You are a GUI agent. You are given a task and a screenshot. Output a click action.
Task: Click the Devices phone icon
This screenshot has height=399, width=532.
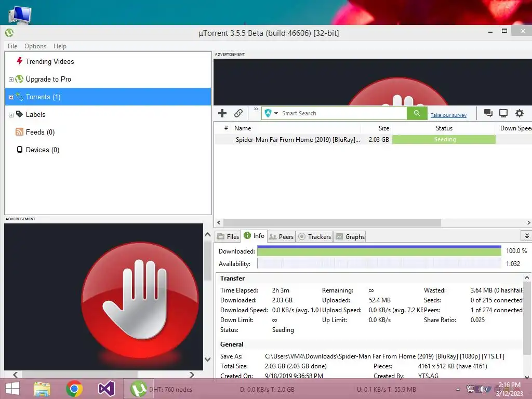coord(20,150)
